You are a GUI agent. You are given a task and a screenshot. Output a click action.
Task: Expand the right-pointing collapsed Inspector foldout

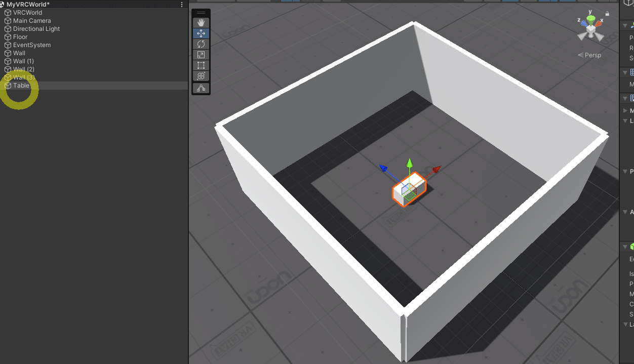pos(625,110)
